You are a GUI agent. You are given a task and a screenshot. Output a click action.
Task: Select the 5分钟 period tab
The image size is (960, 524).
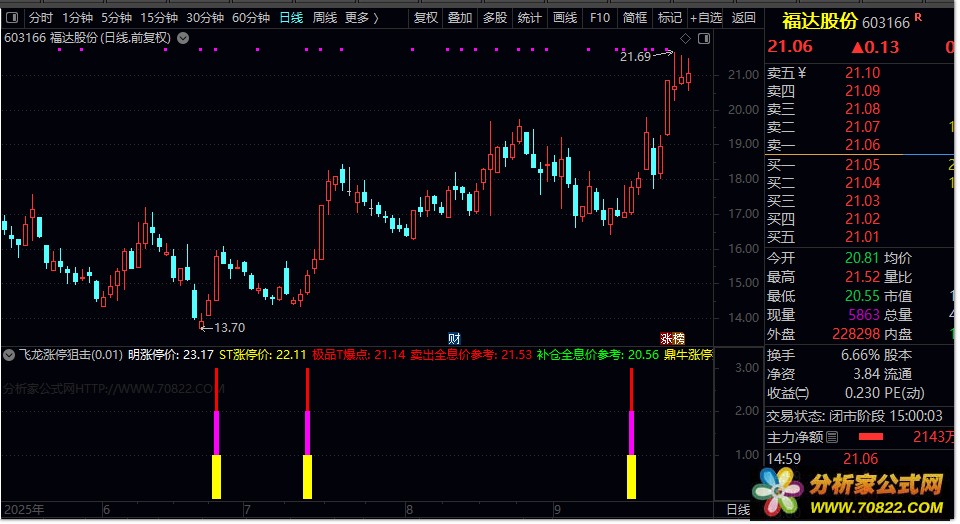tap(116, 18)
